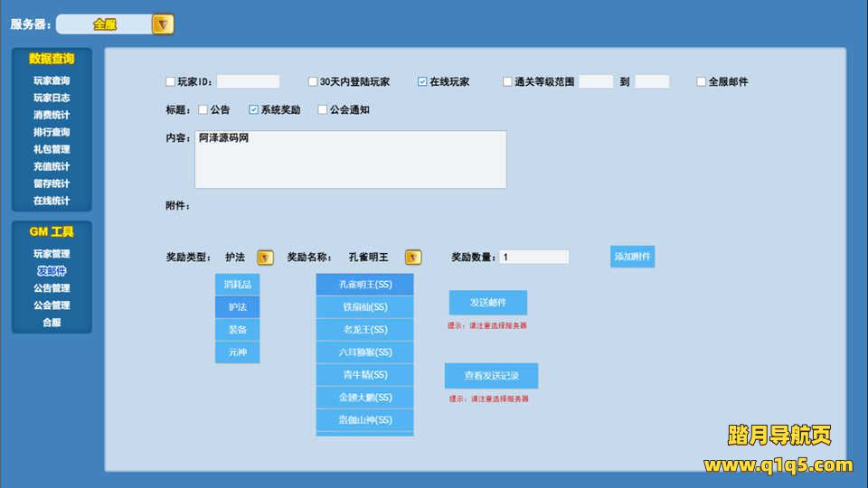Image resolution: width=868 pixels, height=488 pixels.
Task: Disable the 系统奖励 title checkbox
Action: [254, 110]
